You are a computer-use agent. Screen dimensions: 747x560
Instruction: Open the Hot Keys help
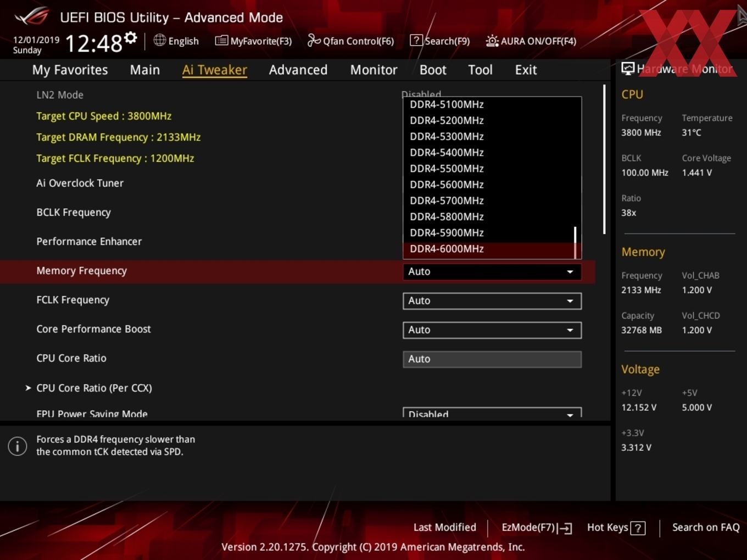(x=616, y=528)
